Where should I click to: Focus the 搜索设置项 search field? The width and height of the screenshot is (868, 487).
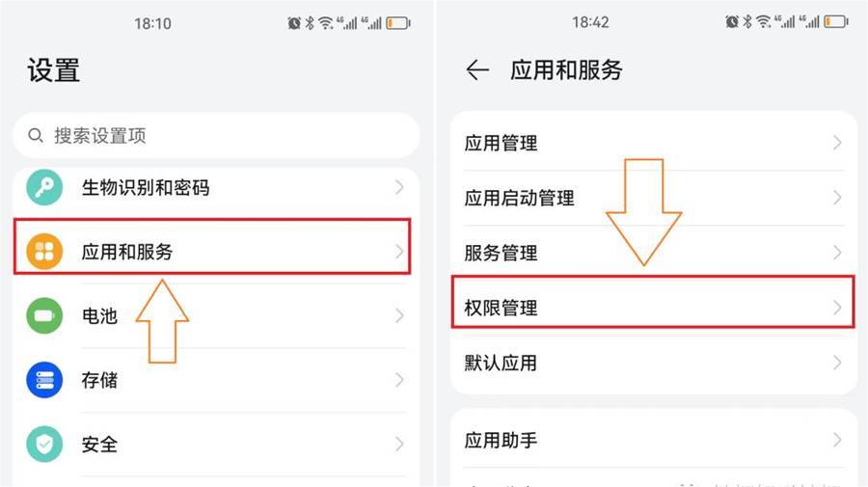[x=216, y=136]
